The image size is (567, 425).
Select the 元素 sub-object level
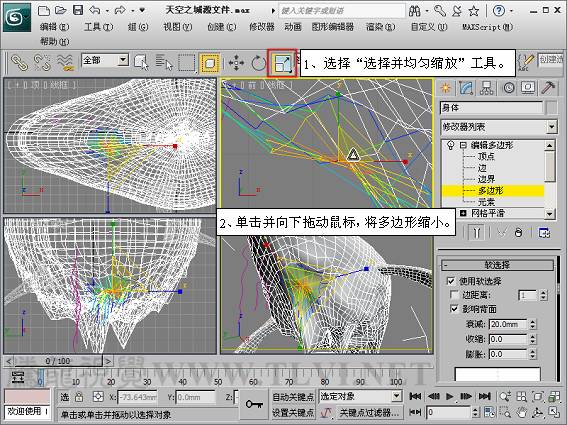(486, 202)
